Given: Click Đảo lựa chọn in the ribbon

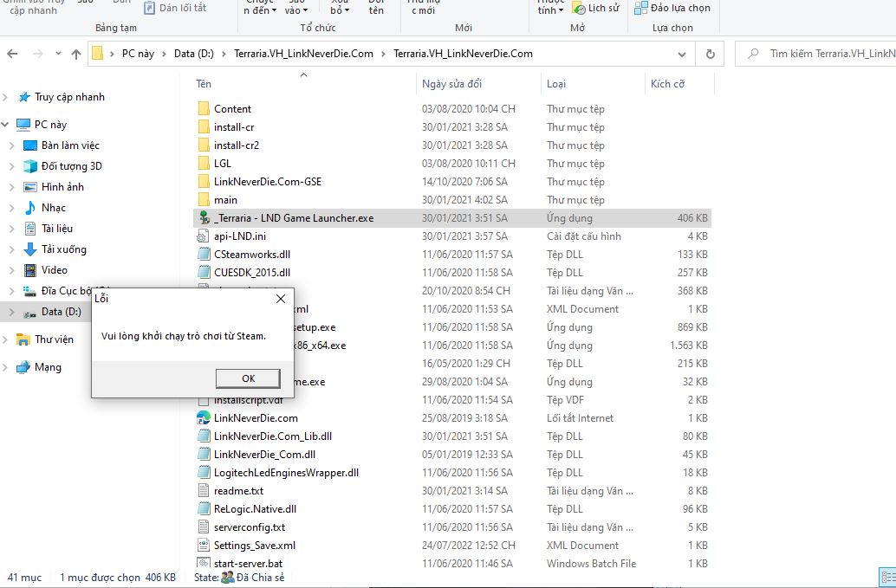Looking at the screenshot, I should tap(672, 9).
